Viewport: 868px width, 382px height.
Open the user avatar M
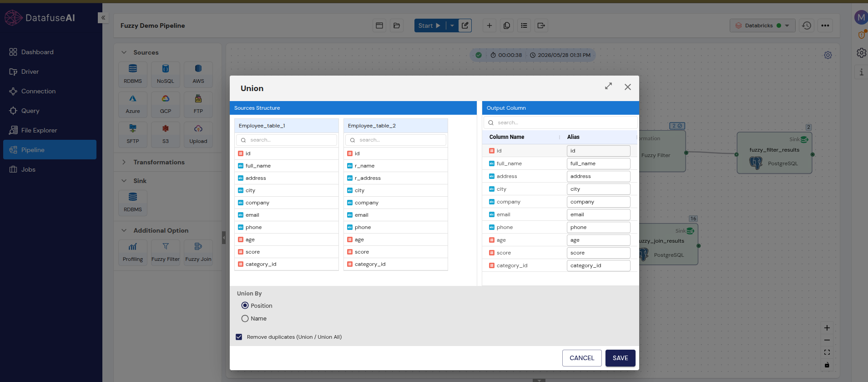[861, 18]
